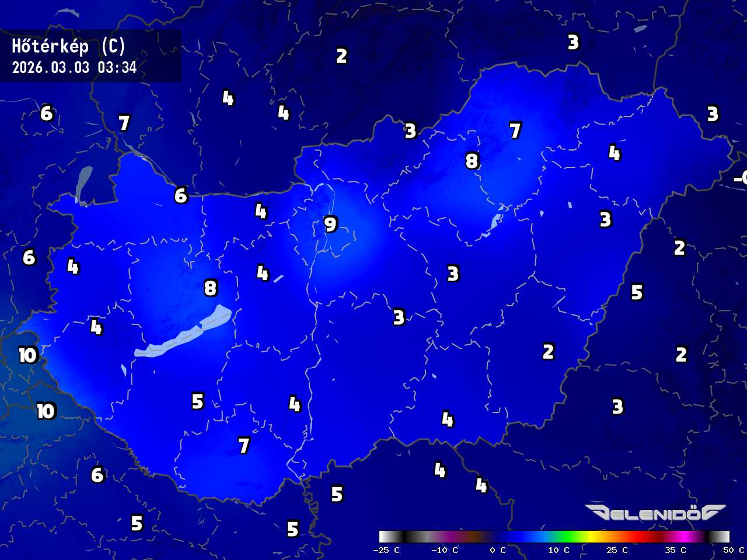Select the 7 label near the southern border
This screenshot has height=560, width=747.
pos(244,446)
